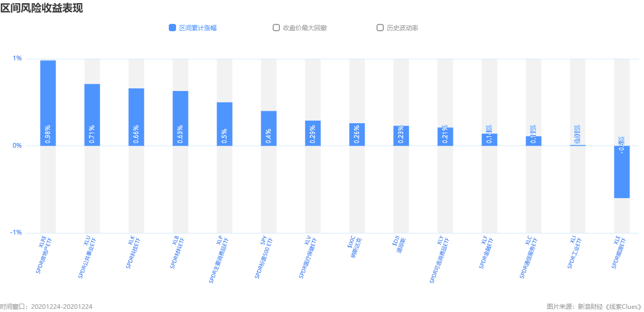This screenshot has height=312, width=644.
Task: Click the XLI SPDR工业ETF axis label
Action: tap(573, 252)
